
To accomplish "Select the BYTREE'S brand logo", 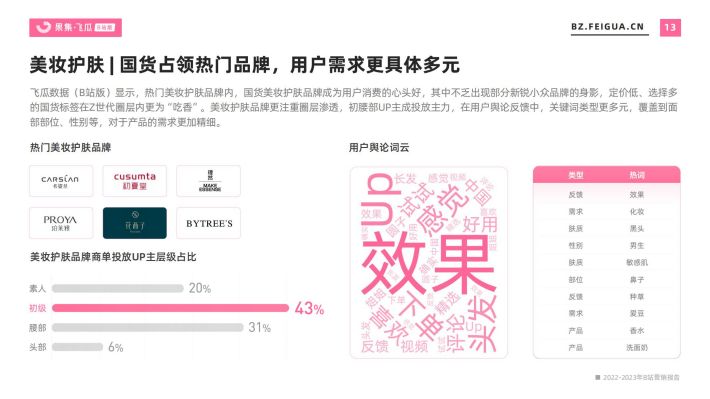I will click(x=208, y=223).
